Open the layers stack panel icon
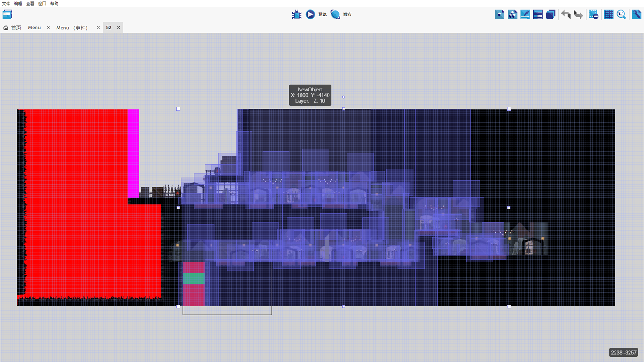 coord(551,14)
